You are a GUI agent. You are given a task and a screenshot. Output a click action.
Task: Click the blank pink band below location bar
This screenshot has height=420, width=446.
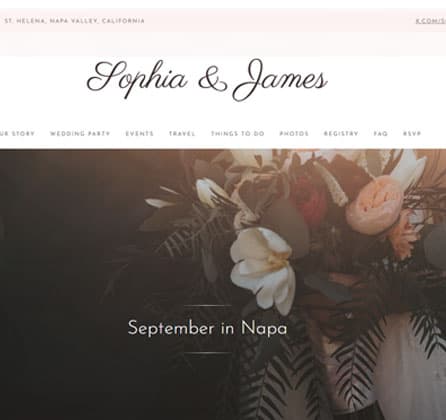tap(223, 44)
